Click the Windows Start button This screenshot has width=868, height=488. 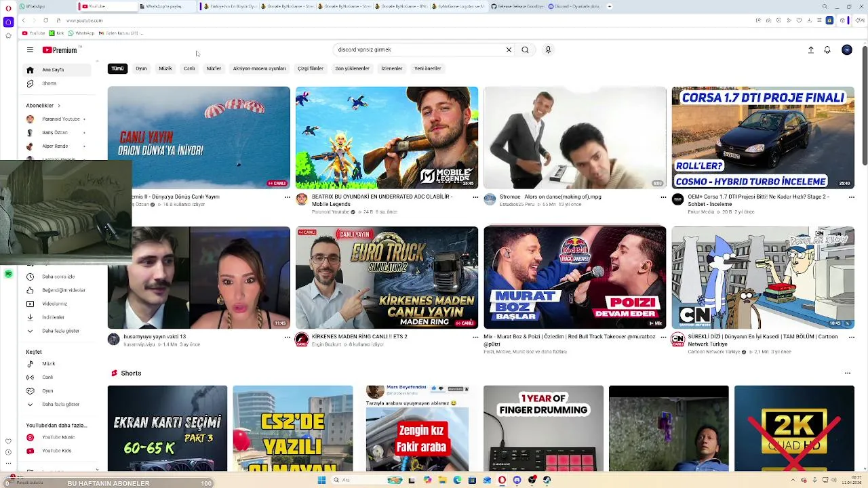(321, 480)
